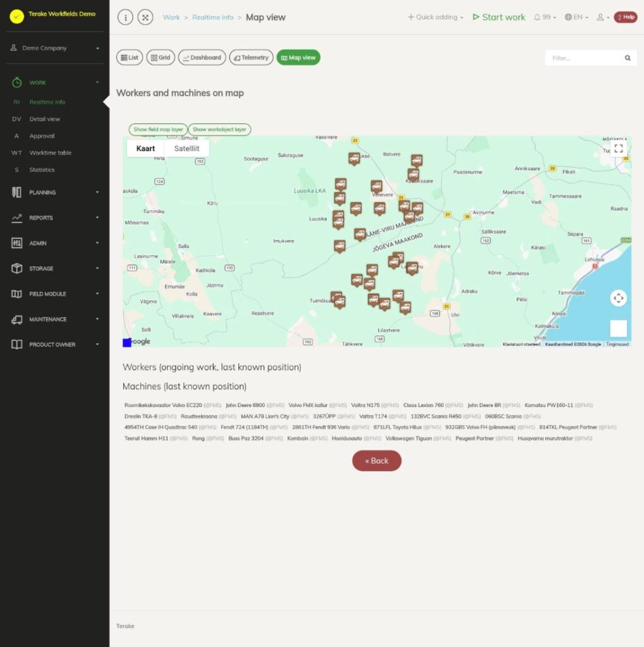Select machine 132BVC Scania R450

click(x=436, y=416)
